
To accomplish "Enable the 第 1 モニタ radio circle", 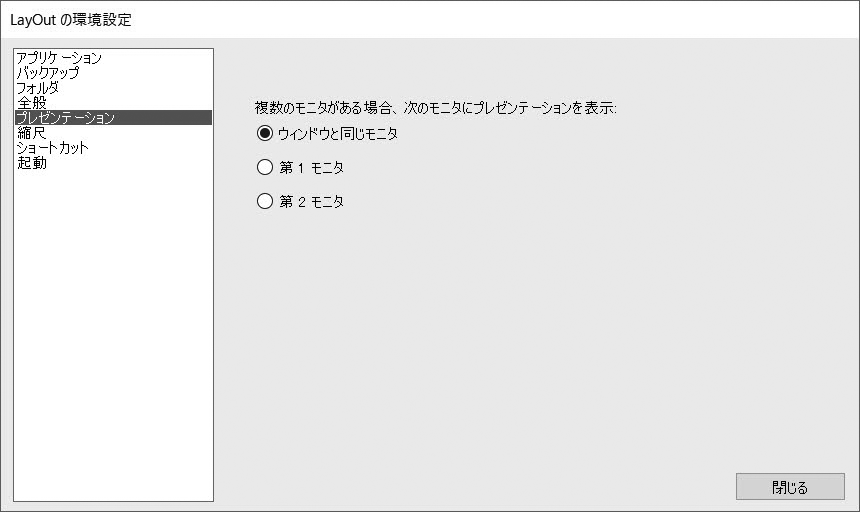I will (x=265, y=167).
